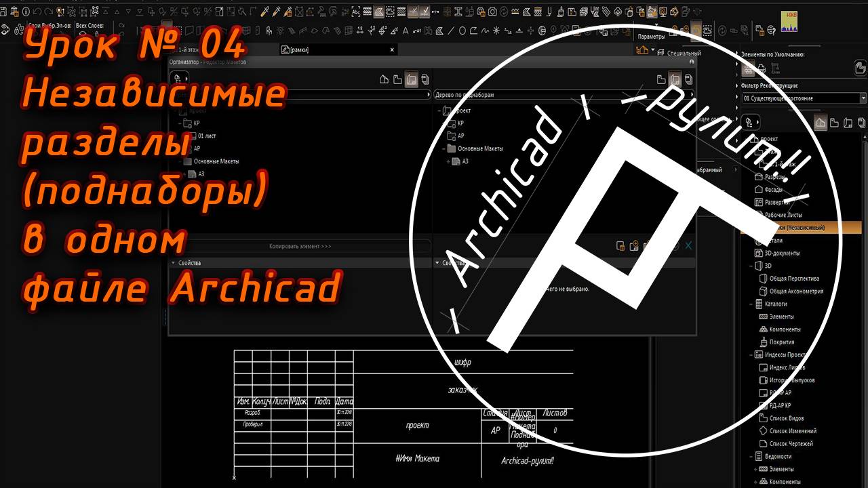Image resolution: width=868 pixels, height=488 pixels.
Task: Switch Navigator to View Map icon
Action: 834,123
